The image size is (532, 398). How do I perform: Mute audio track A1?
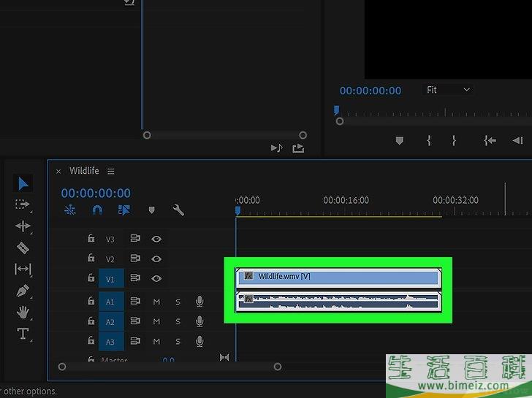coord(156,302)
